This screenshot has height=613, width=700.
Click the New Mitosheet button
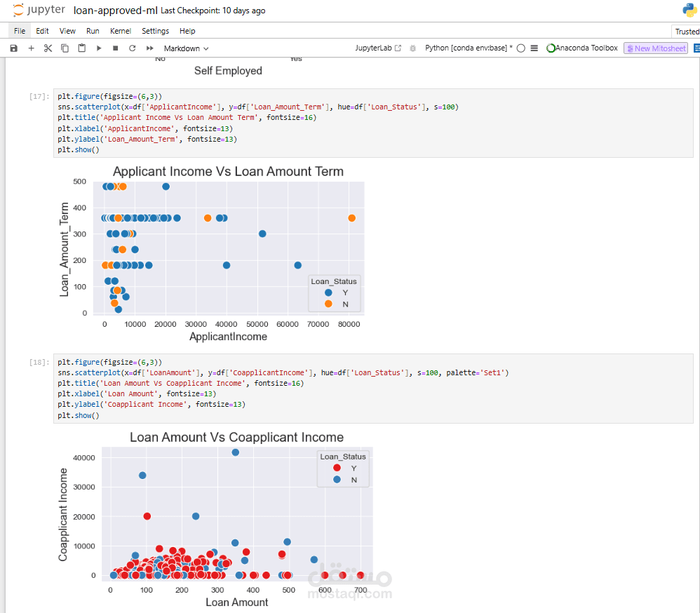[656, 48]
